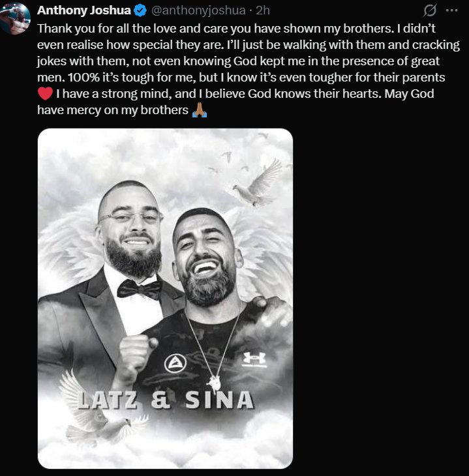Open Anthony Joshua's profile avatar
Screen dimensions: 469x476
[14, 18]
